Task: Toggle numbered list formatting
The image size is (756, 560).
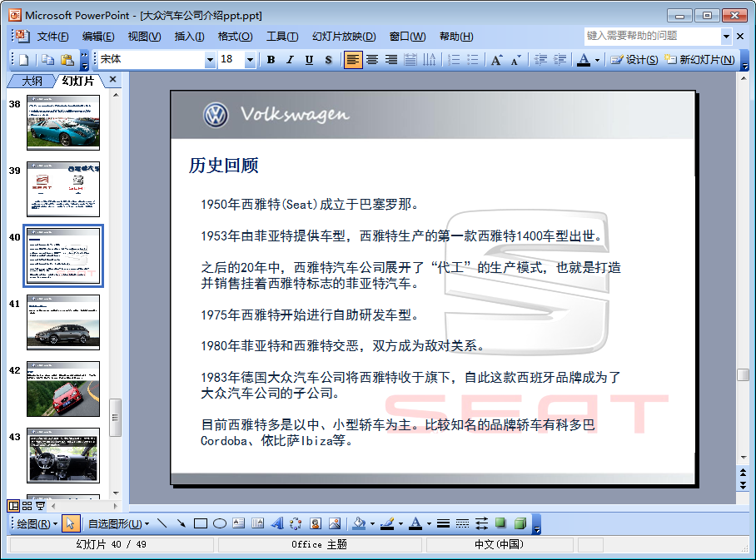Action: coord(454,60)
